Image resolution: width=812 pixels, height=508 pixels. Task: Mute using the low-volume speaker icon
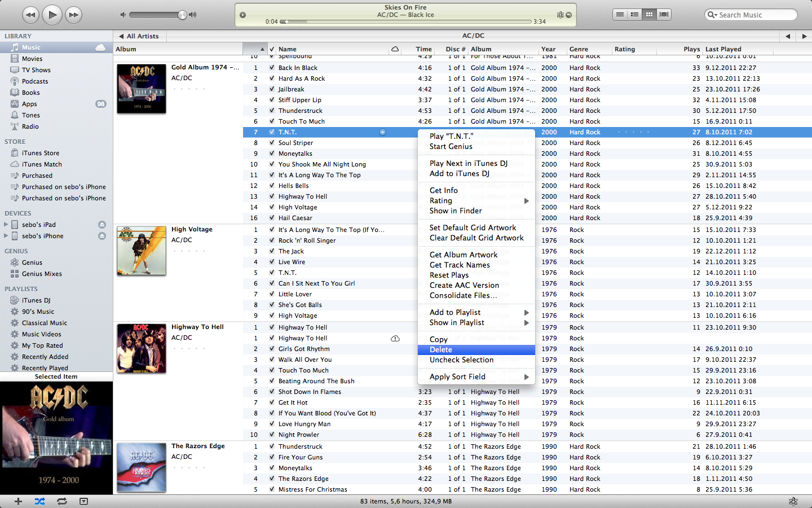point(123,15)
